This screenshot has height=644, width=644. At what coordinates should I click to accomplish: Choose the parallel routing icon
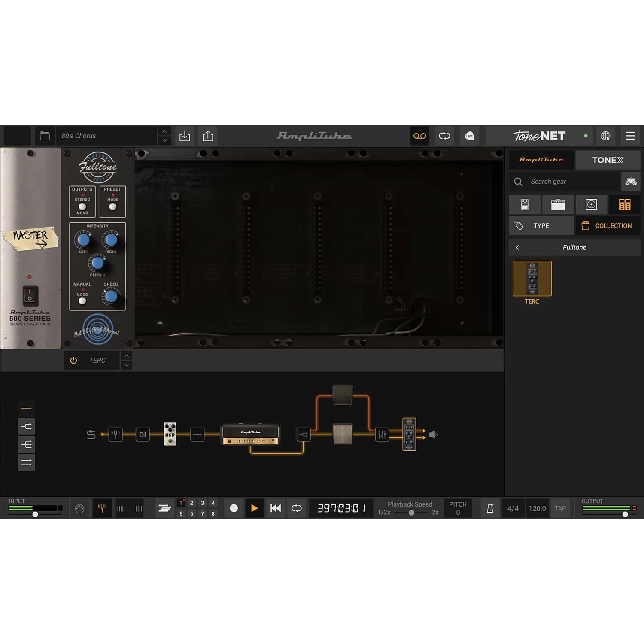27,463
